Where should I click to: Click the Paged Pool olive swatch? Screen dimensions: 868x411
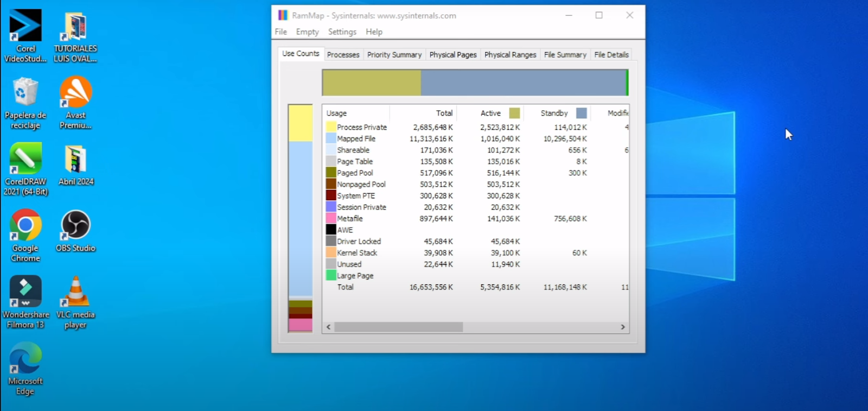[x=331, y=173]
